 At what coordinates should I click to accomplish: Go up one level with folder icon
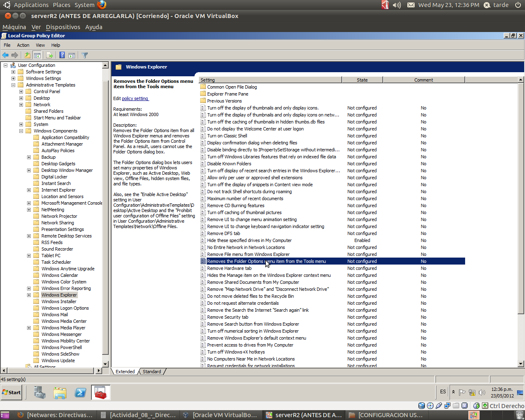tap(27, 55)
